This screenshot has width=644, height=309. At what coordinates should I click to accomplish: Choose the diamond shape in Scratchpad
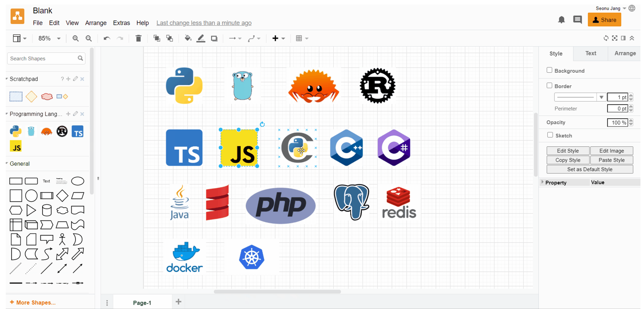pos(31,96)
